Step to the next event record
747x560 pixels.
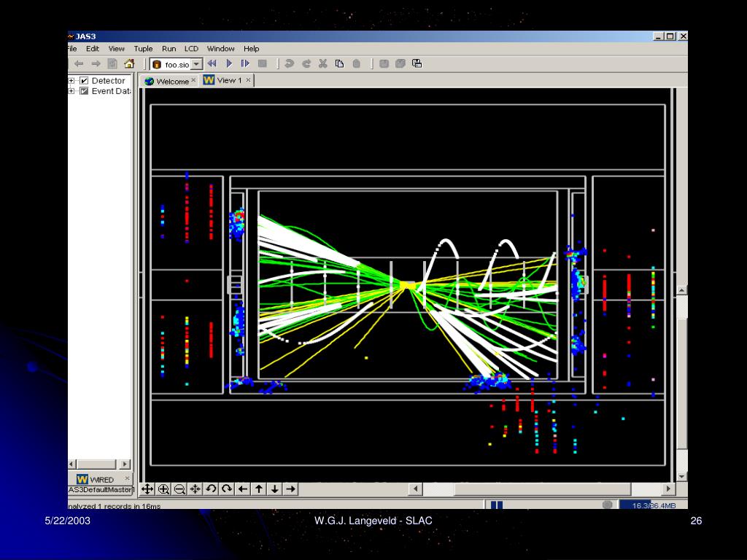pos(245,63)
